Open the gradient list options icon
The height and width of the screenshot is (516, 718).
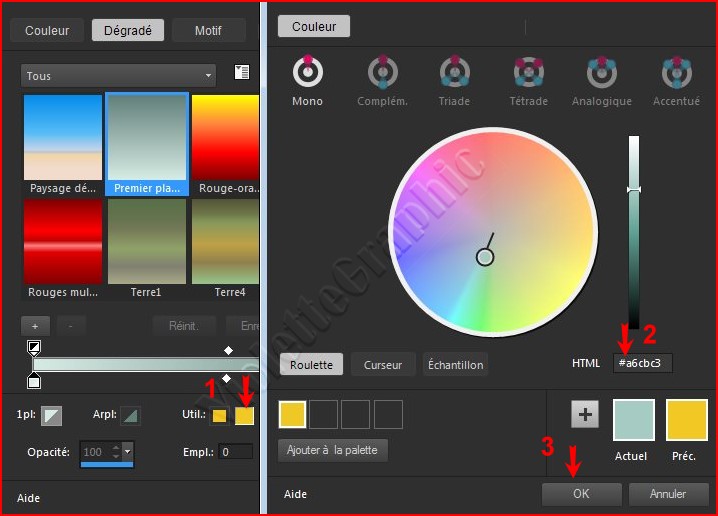(x=241, y=72)
